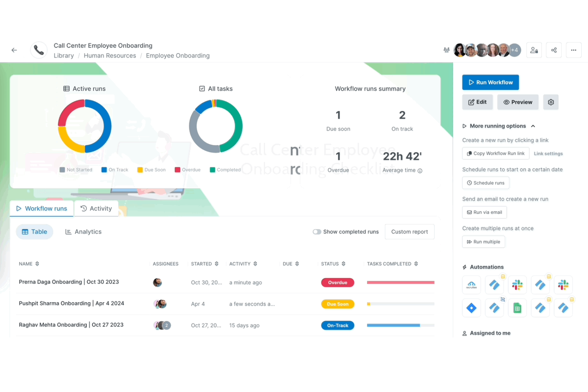Sort by the STARTED column chevron
Image resolution: width=588 pixels, height=392 pixels.
[216, 263]
